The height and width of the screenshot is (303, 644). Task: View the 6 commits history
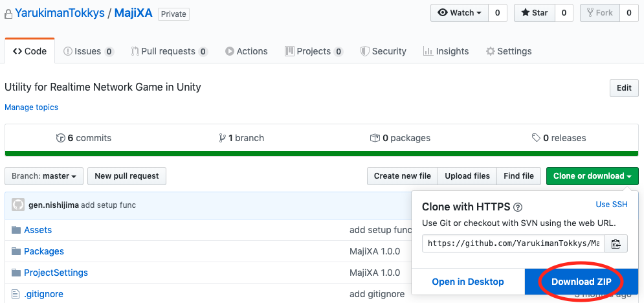click(x=83, y=138)
